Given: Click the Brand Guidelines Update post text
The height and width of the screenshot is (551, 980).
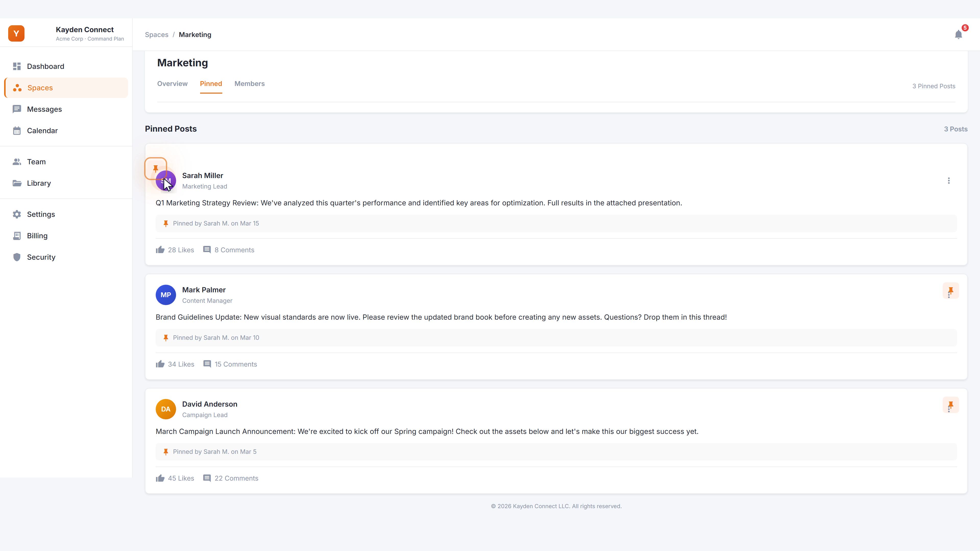Looking at the screenshot, I should pyautogui.click(x=441, y=318).
